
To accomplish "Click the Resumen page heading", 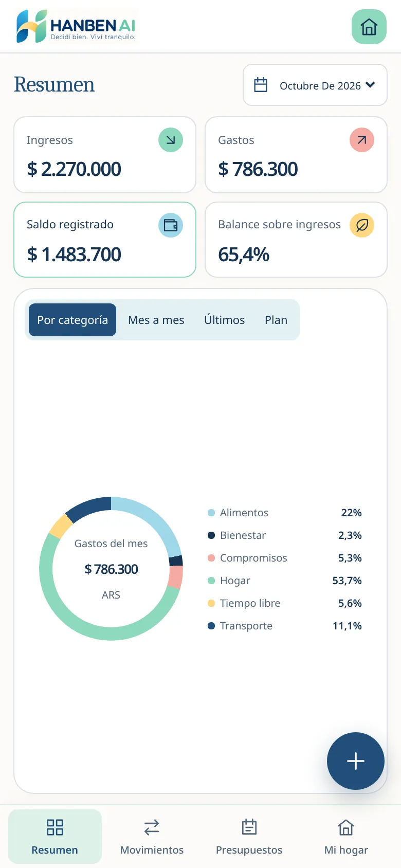I will (x=54, y=84).
